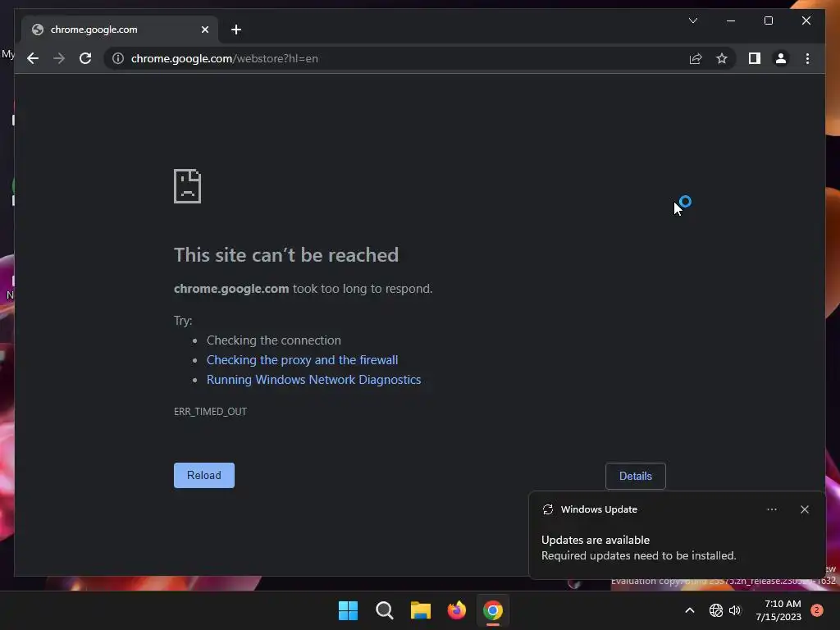Viewport: 840px width, 630px height.
Task: Click the Details button
Action: [x=636, y=476]
